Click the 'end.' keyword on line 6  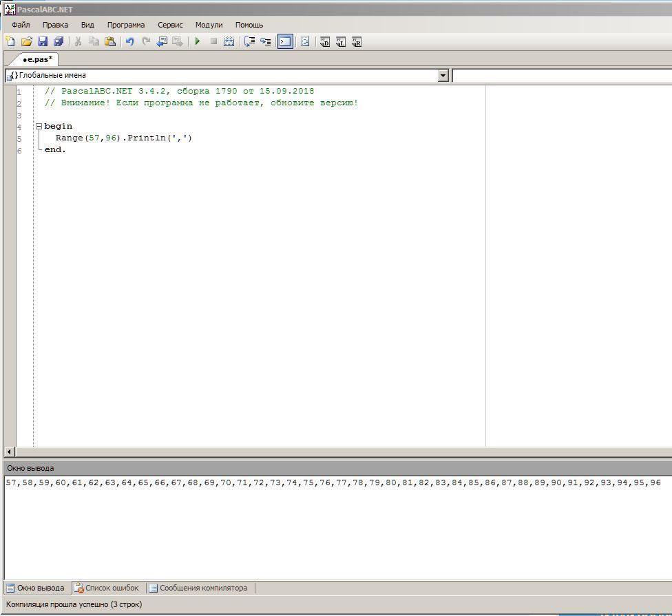[55, 149]
